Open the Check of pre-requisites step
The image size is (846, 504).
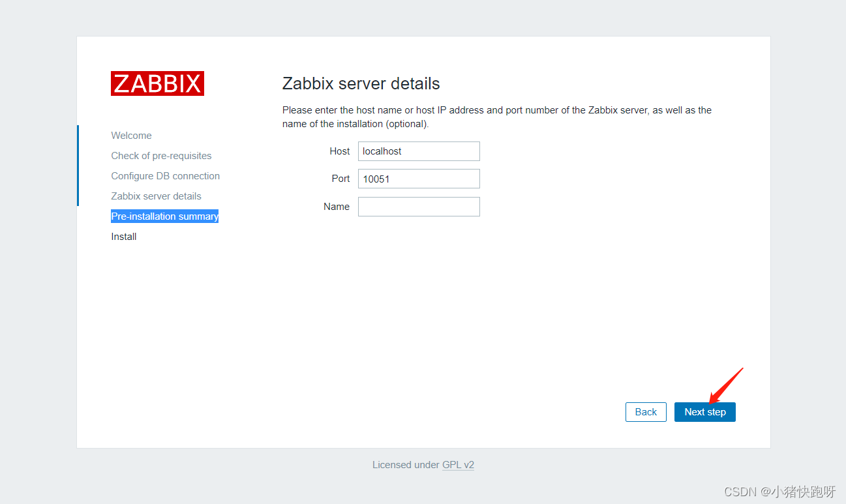point(161,155)
